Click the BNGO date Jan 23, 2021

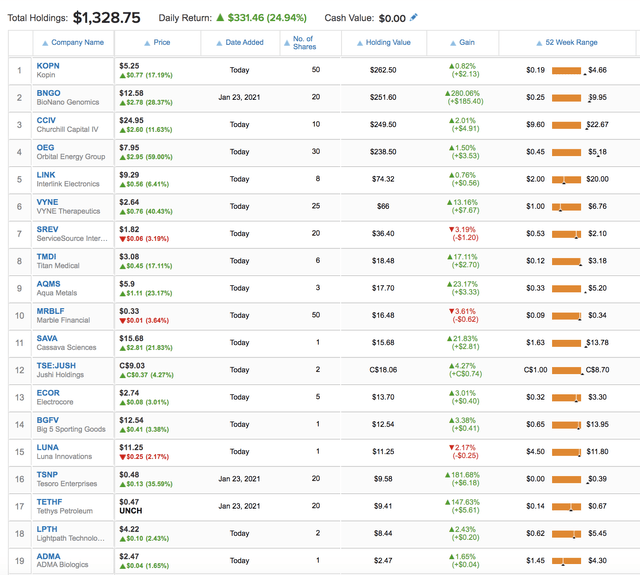click(x=239, y=97)
